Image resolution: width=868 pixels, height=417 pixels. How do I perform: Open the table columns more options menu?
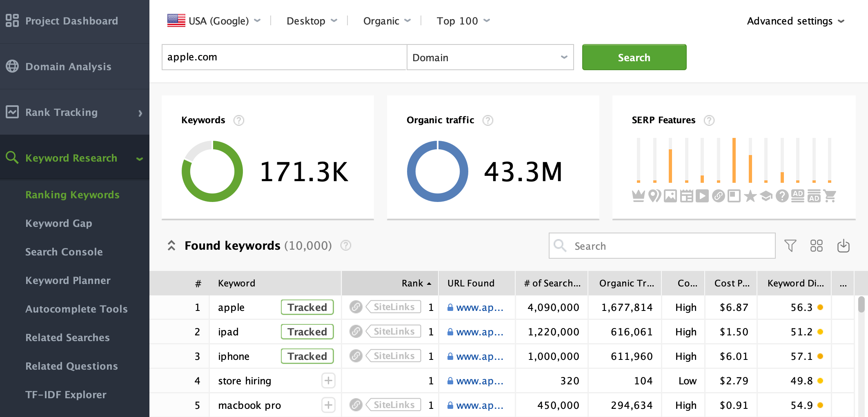(x=843, y=284)
